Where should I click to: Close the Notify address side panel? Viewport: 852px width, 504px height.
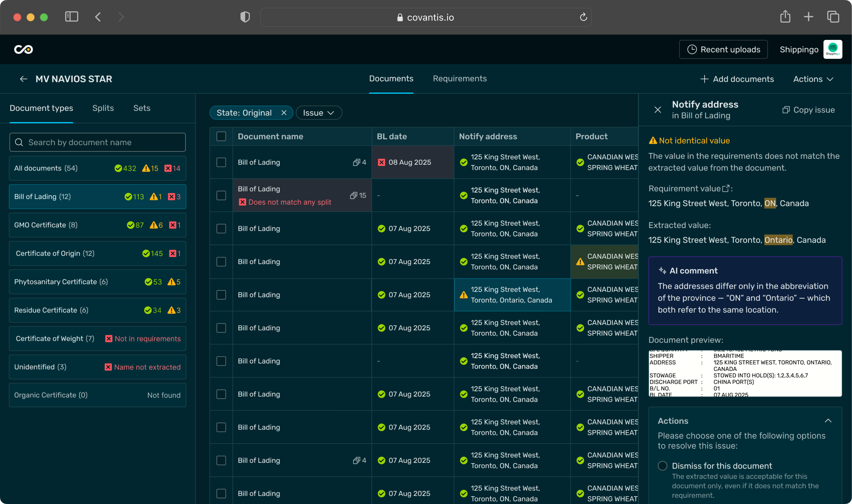(x=658, y=110)
